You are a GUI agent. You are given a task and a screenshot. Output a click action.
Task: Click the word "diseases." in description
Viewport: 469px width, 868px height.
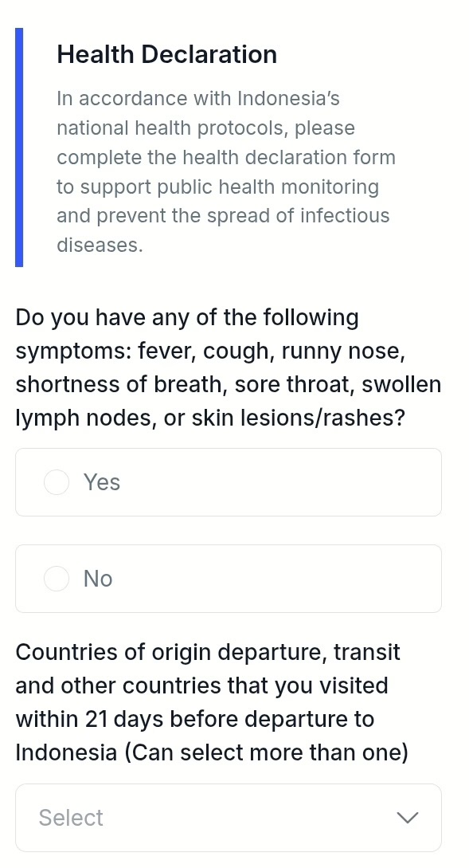[x=100, y=245]
